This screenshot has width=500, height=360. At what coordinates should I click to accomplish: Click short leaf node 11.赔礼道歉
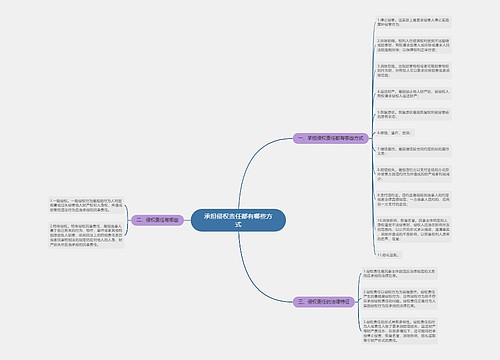389,255
